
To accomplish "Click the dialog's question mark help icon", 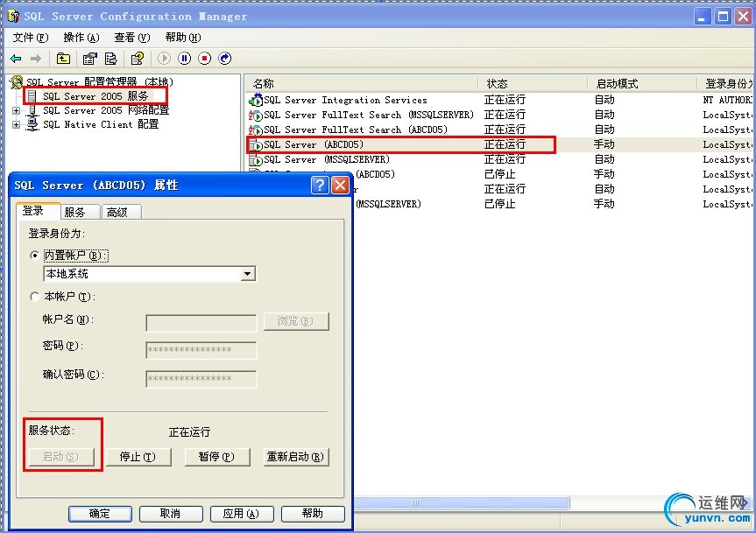I will pyautogui.click(x=320, y=185).
